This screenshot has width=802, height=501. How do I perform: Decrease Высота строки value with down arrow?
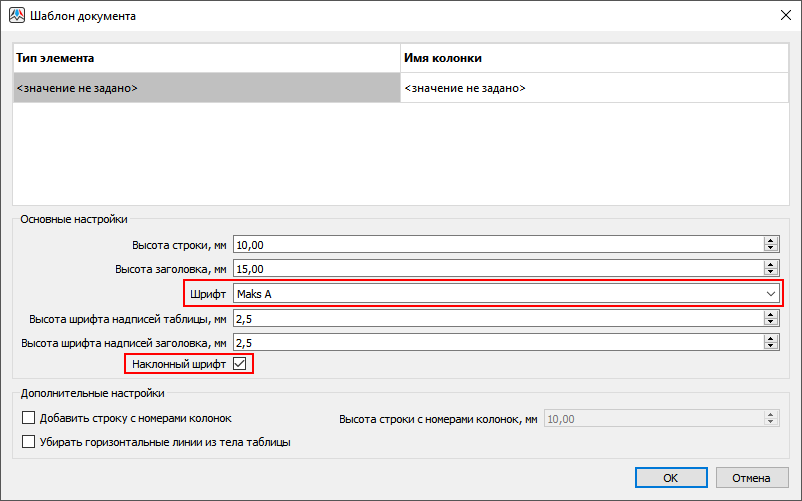[770, 248]
